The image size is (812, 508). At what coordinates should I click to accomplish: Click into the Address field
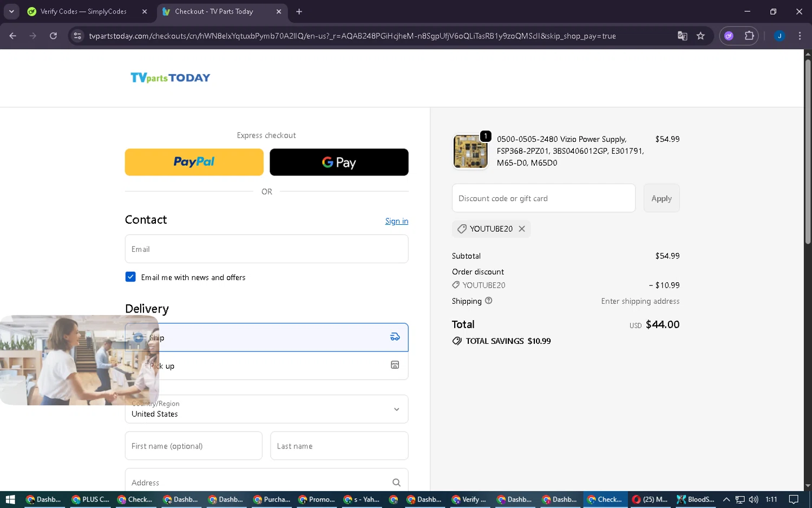point(266,482)
